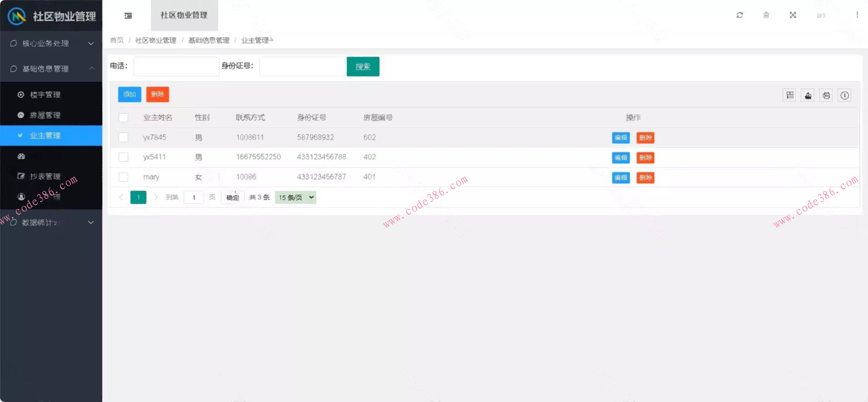The image size is (868, 402).
Task: Go to the previous page with the left arrow
Action: (121, 197)
